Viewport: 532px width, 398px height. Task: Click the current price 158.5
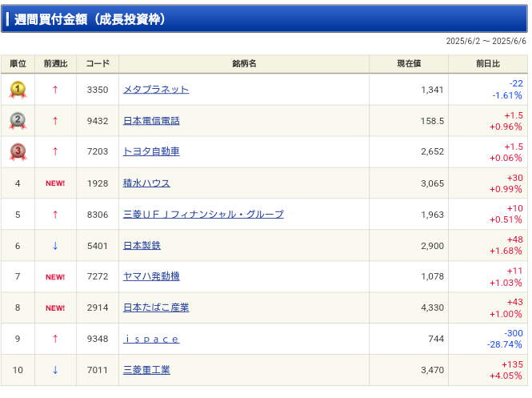click(432, 121)
